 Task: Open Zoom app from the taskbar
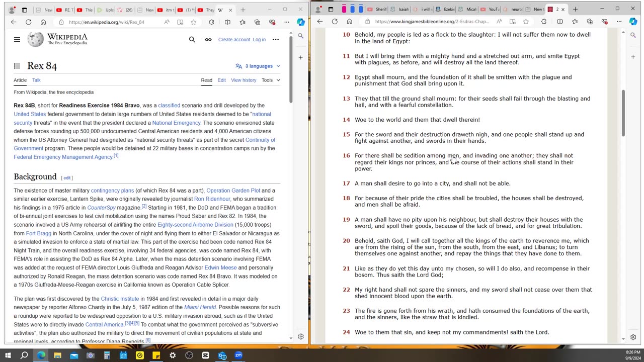tap(238, 355)
